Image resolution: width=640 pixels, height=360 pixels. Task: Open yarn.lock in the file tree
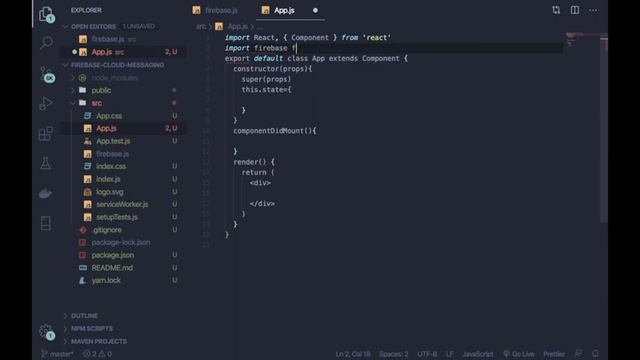106,280
